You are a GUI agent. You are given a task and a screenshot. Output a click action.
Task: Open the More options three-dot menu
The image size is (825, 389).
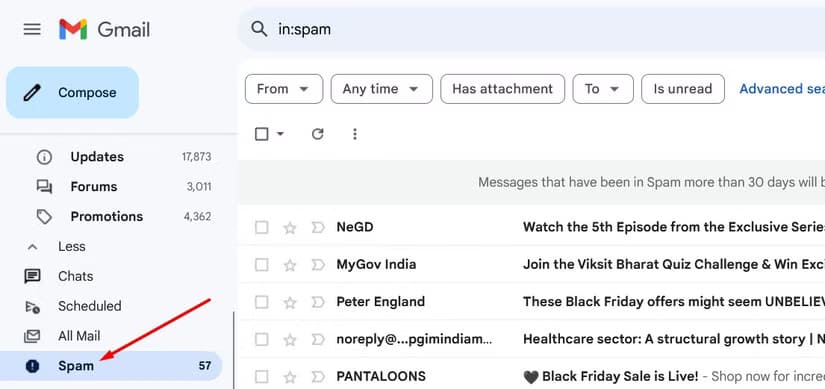coord(355,134)
